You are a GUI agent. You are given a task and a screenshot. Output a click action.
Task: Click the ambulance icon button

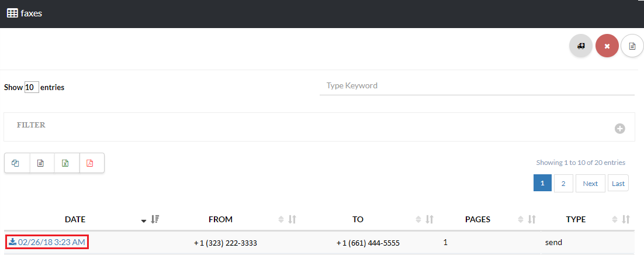click(x=581, y=46)
